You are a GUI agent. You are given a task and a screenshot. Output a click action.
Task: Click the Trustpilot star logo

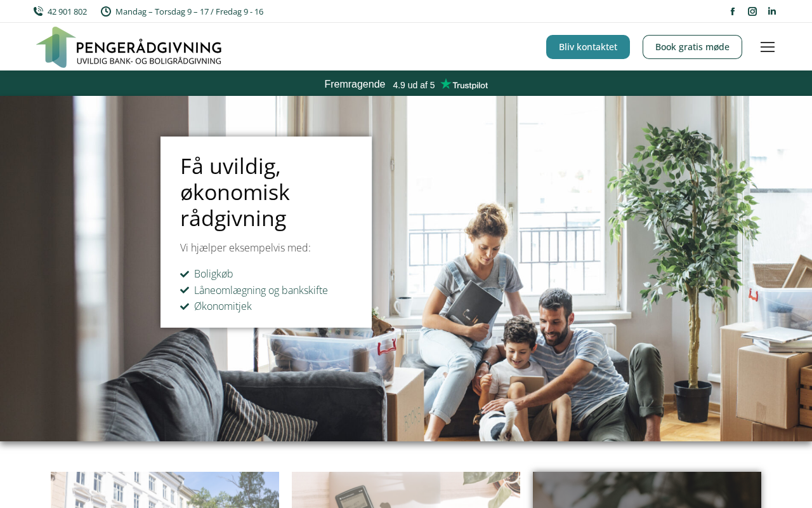click(464, 84)
